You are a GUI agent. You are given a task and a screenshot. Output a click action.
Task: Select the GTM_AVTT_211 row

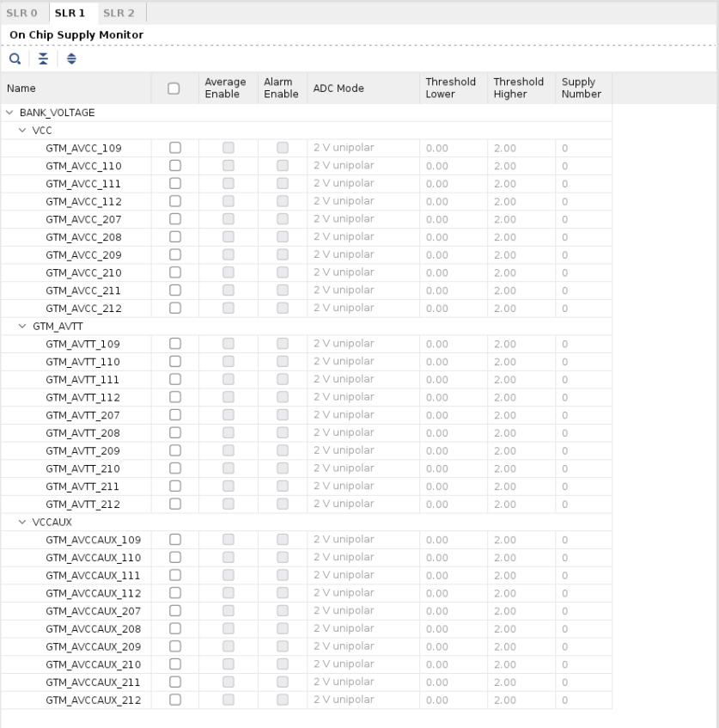point(82,486)
